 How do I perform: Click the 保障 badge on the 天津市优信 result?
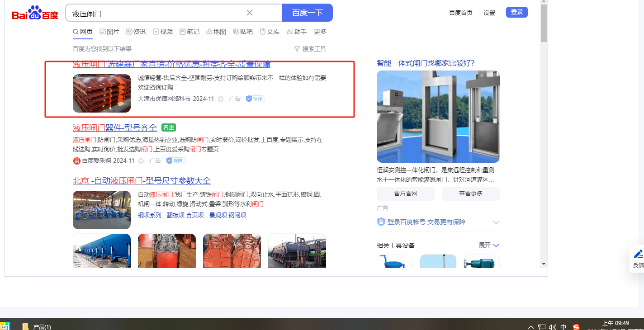[x=256, y=99]
